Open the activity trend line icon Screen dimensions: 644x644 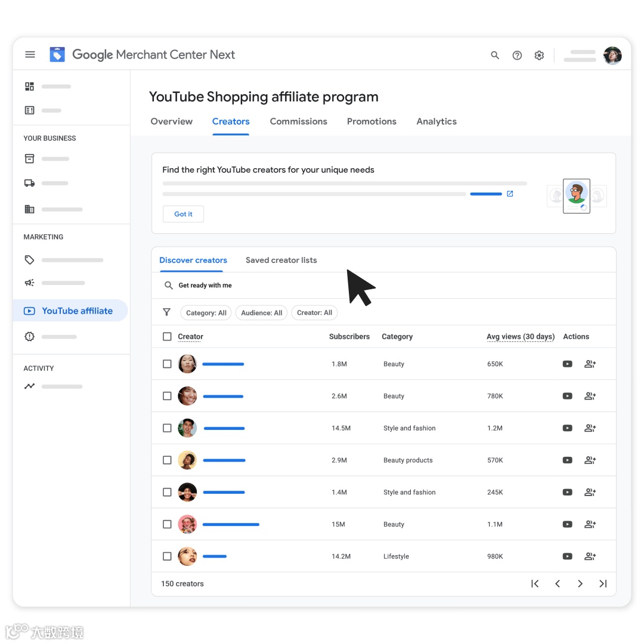pyautogui.click(x=30, y=386)
